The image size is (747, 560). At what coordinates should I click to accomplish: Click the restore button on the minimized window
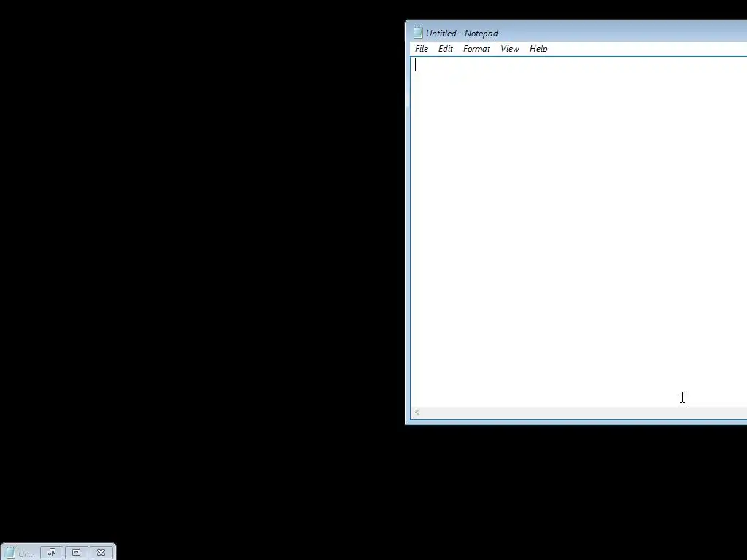coord(52,553)
